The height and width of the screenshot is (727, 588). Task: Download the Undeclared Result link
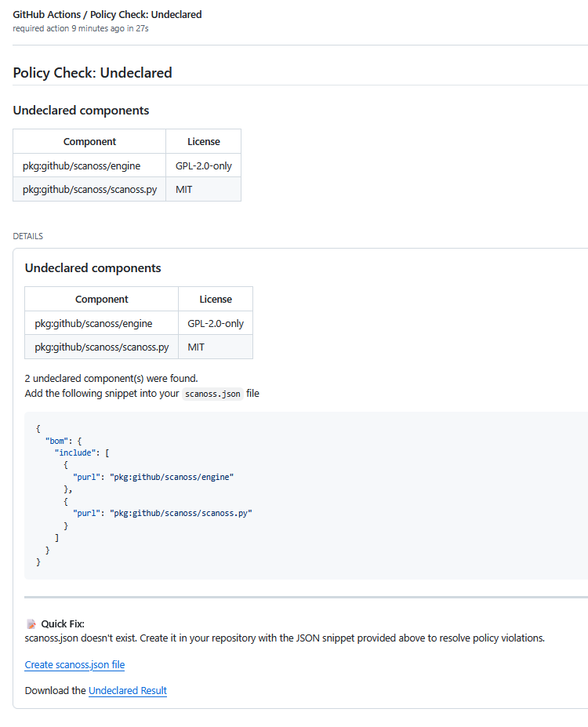pyautogui.click(x=128, y=690)
